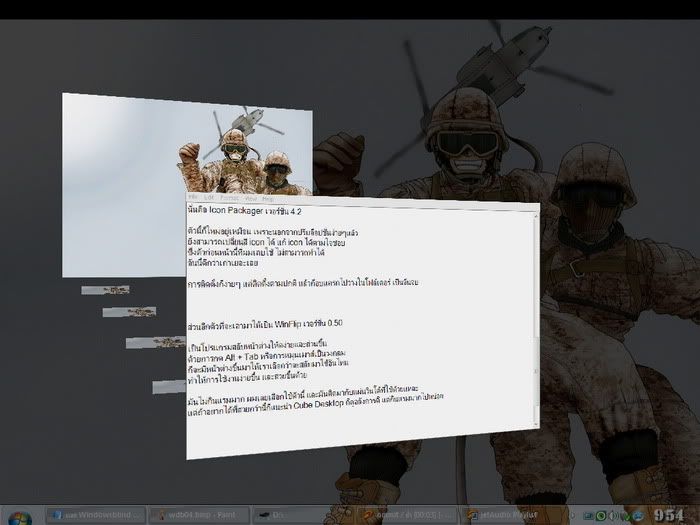Open the View menu in Notepad

pos(251,198)
